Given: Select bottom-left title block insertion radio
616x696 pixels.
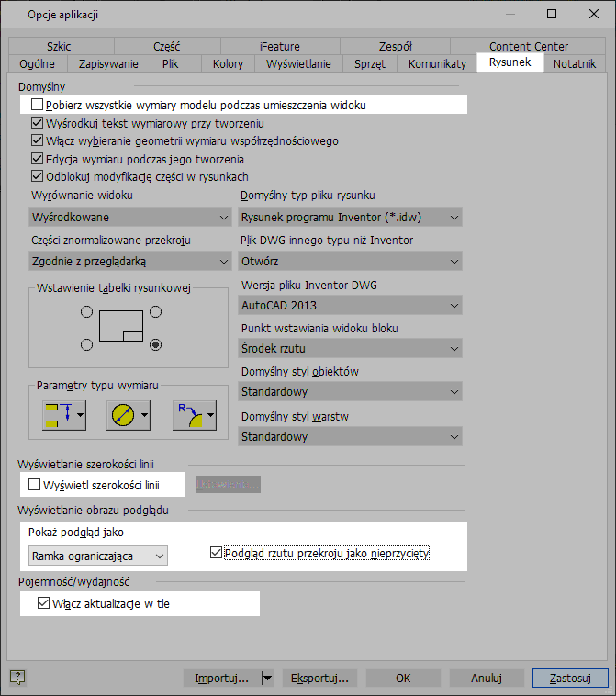Looking at the screenshot, I should coord(86,345).
